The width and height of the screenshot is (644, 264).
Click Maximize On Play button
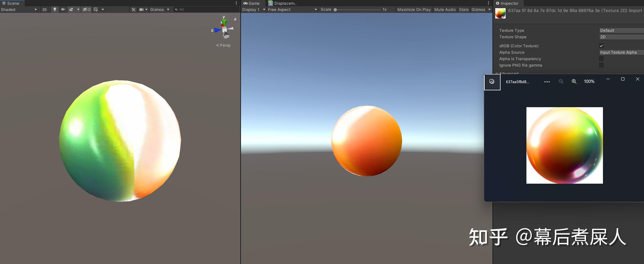414,9
